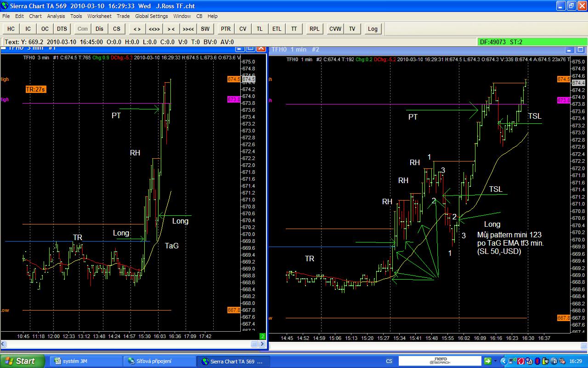Click the HC toolbar button
This screenshot has width=588, height=368.
[11, 29]
